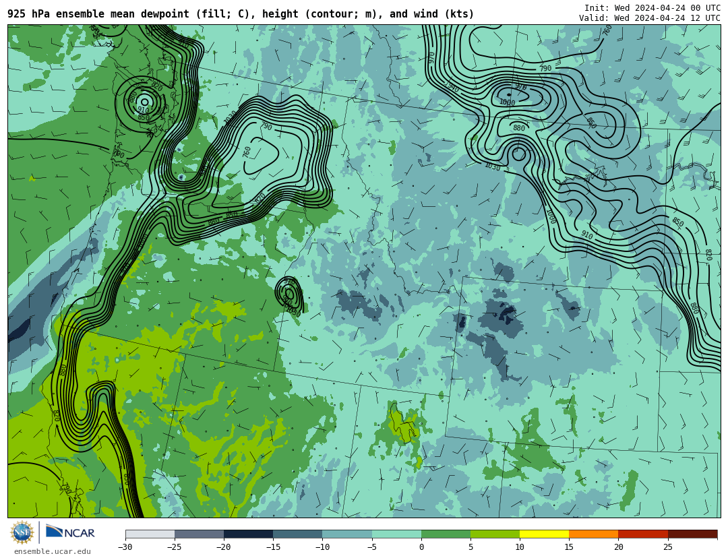Pick the lime 5 to 10 colorbar segment
The height and width of the screenshot is (560, 728).
coord(495,534)
